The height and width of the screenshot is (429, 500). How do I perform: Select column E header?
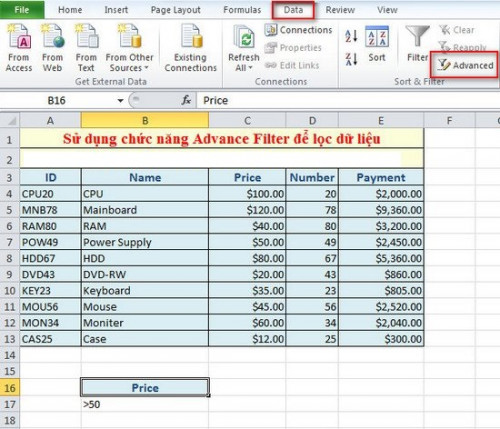[381, 120]
